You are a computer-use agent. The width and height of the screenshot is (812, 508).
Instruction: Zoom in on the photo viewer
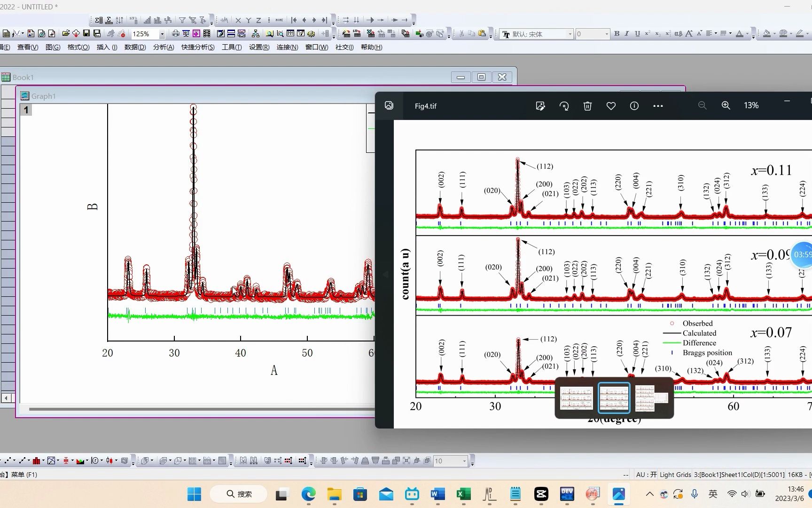[x=726, y=105]
